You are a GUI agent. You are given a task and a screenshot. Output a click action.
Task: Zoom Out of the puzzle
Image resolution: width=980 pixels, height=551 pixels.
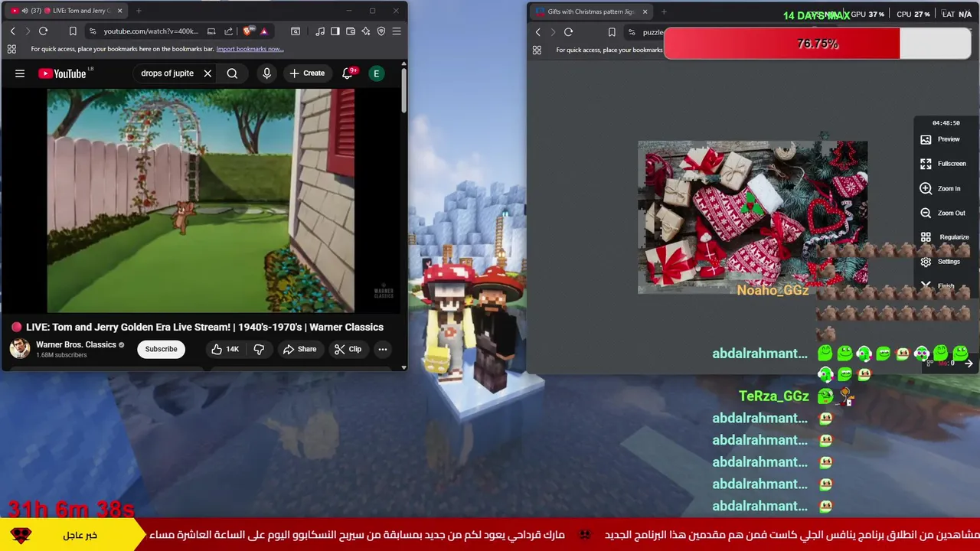943,213
